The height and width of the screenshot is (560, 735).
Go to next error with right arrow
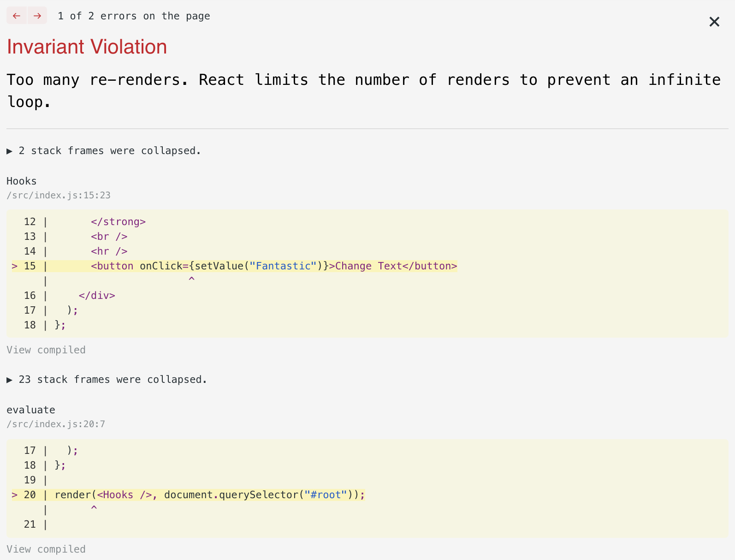click(37, 16)
